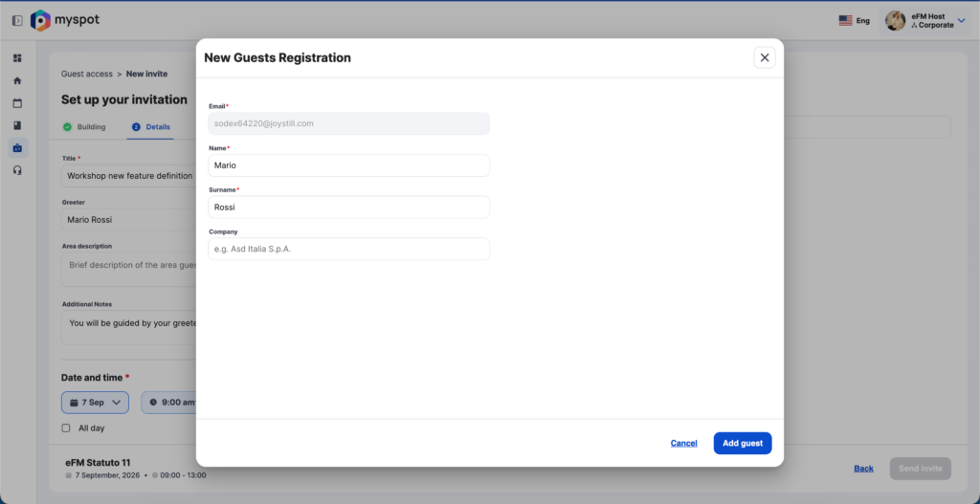Click the Surname field containing Rossi
980x504 pixels.
point(348,208)
